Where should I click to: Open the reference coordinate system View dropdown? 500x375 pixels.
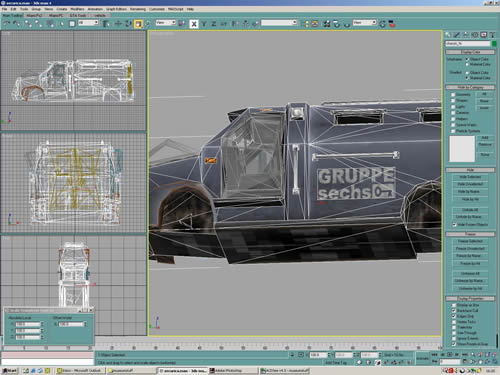coord(166,23)
